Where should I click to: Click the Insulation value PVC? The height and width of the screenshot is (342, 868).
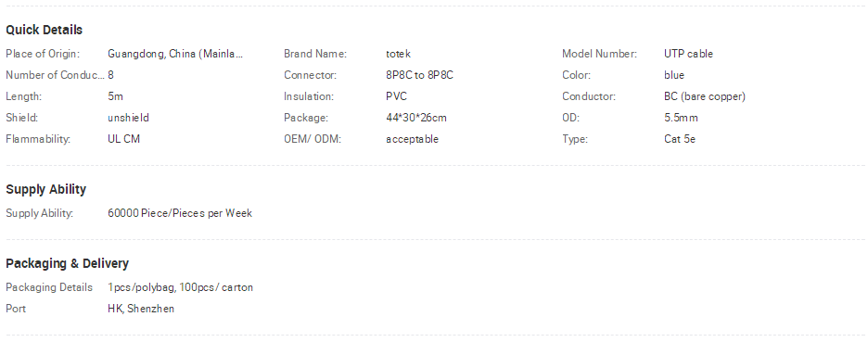click(396, 96)
